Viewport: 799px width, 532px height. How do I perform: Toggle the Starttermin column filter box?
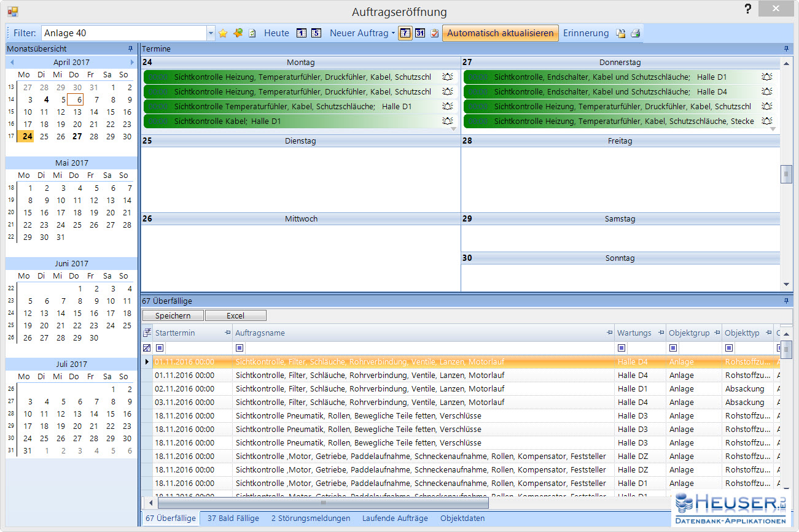point(160,348)
